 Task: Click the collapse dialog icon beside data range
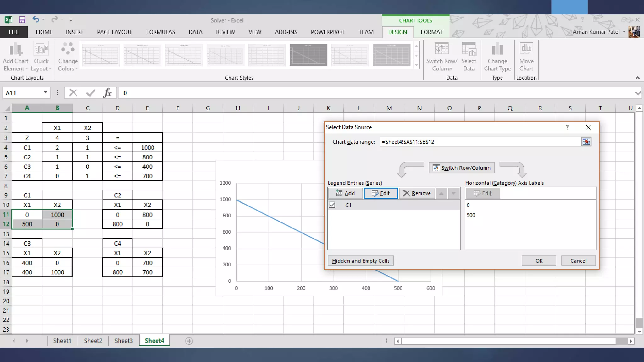(x=586, y=142)
